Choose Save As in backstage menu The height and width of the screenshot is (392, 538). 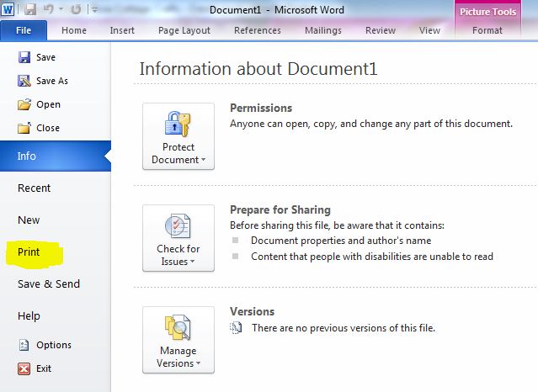pos(52,81)
